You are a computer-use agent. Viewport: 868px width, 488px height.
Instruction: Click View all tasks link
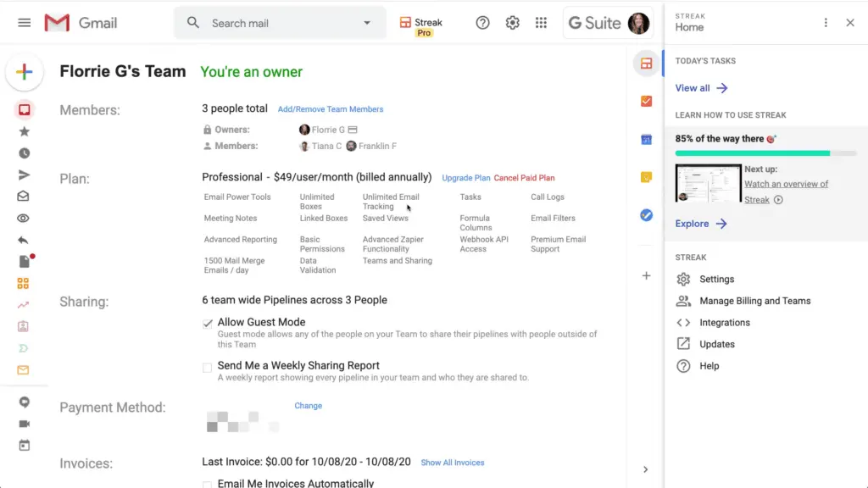pos(701,88)
